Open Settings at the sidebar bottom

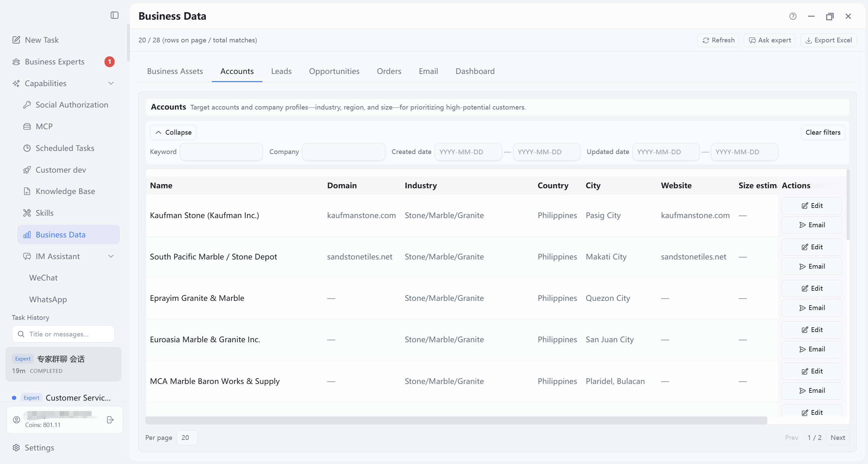click(33, 448)
